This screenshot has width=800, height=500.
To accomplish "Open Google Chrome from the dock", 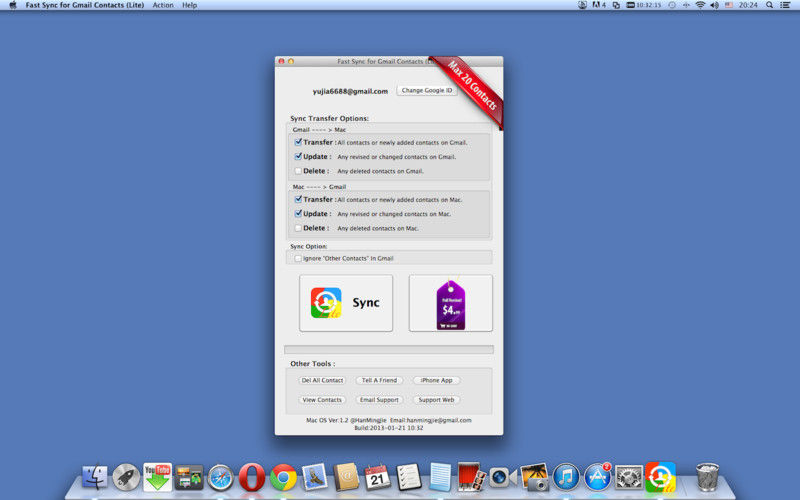I will pyautogui.click(x=283, y=478).
